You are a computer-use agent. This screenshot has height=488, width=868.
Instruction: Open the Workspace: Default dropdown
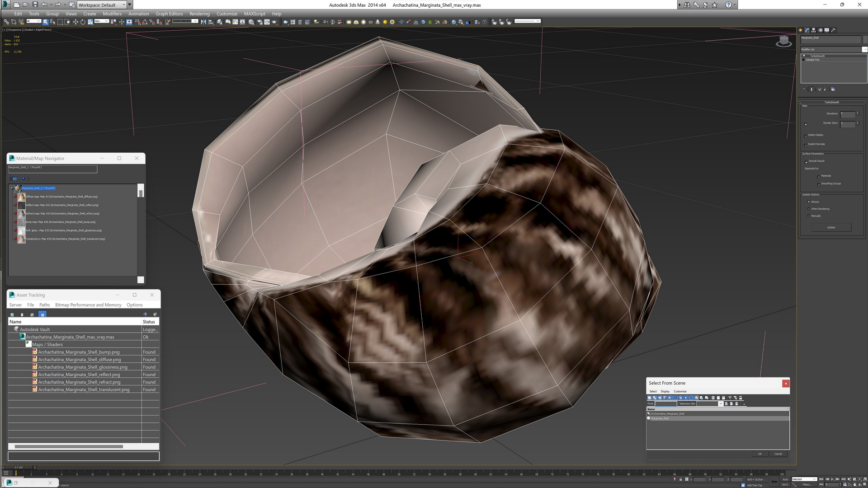click(x=102, y=5)
